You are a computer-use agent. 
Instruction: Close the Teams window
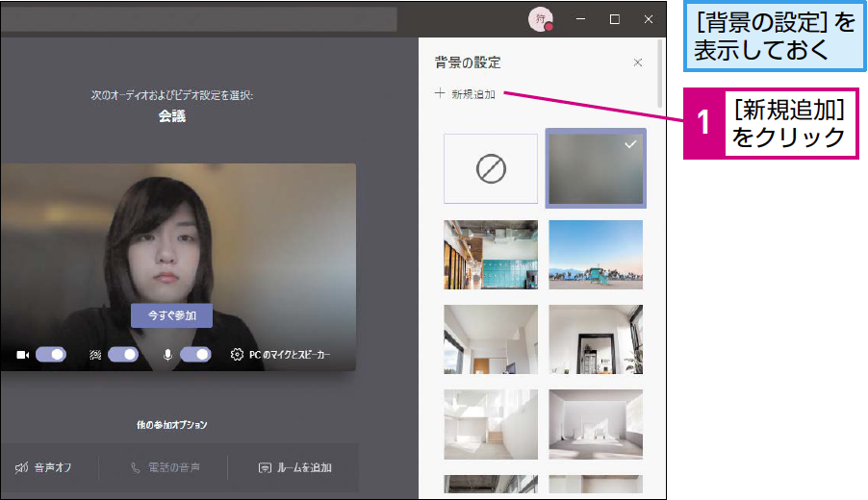649,19
